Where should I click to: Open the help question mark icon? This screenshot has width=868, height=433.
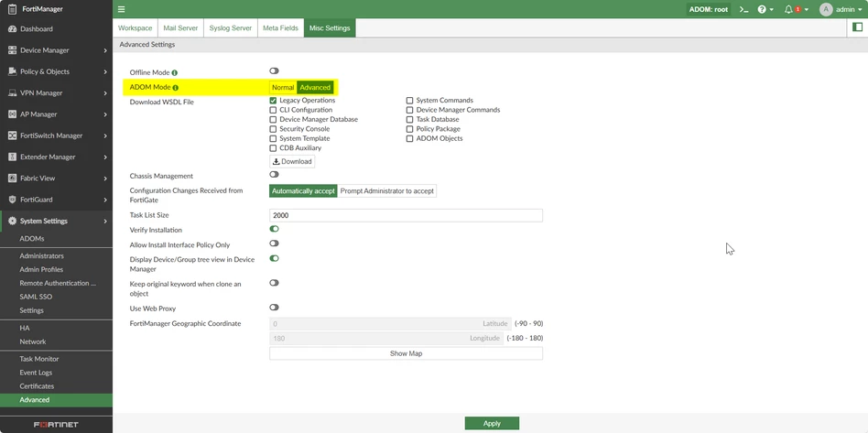click(762, 9)
